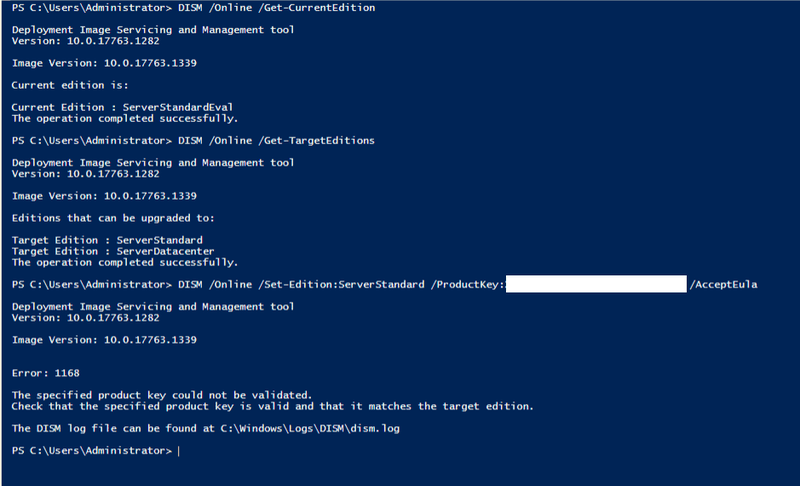Viewport: 800px width, 486px height.
Task: Click the ServerStandardEval edition value
Action: (178, 108)
